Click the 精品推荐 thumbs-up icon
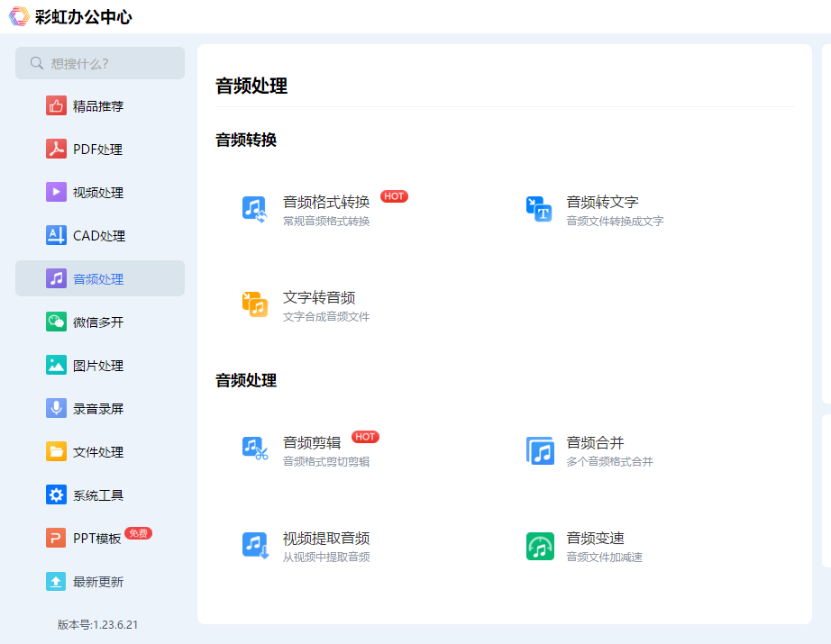 pos(56,106)
